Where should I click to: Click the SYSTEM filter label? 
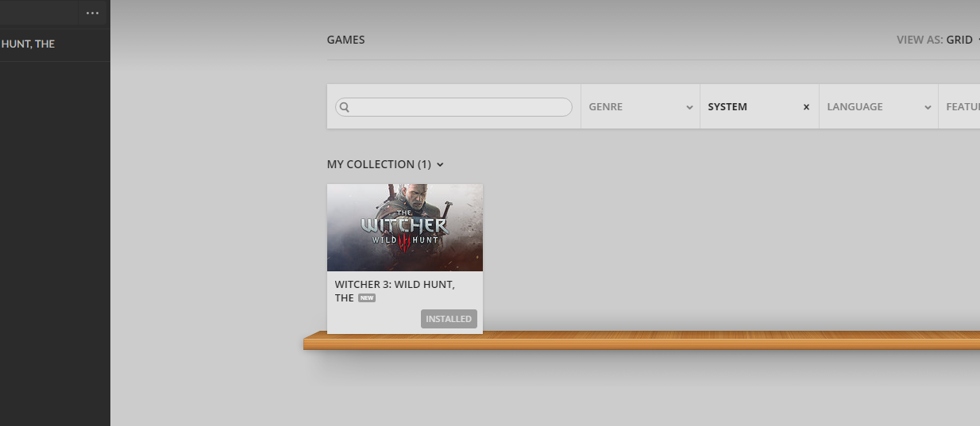727,106
